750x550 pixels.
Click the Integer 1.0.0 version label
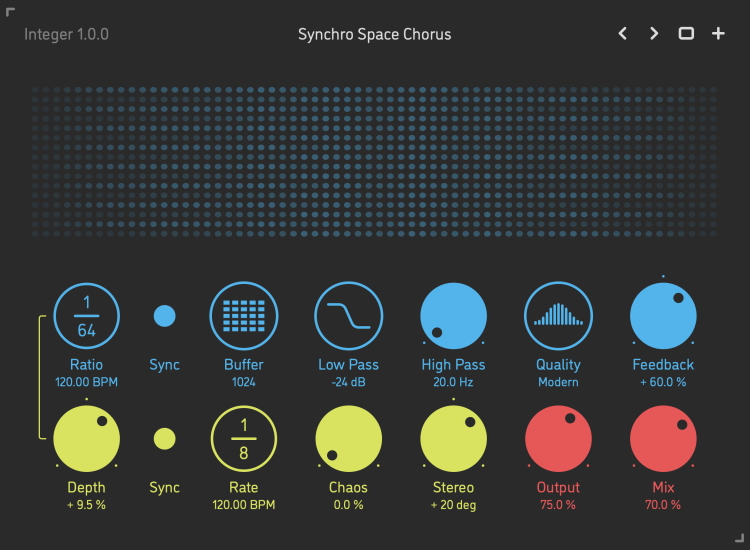tap(67, 34)
